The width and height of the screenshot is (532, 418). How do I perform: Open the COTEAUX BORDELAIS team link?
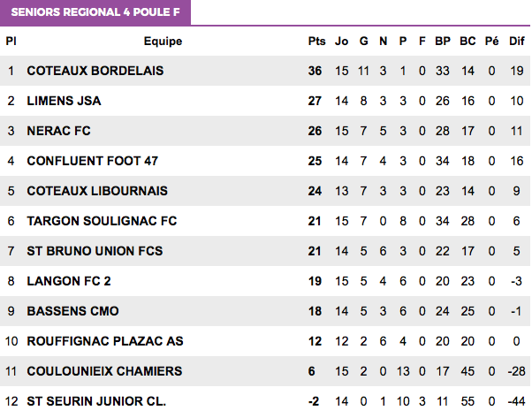click(x=95, y=71)
